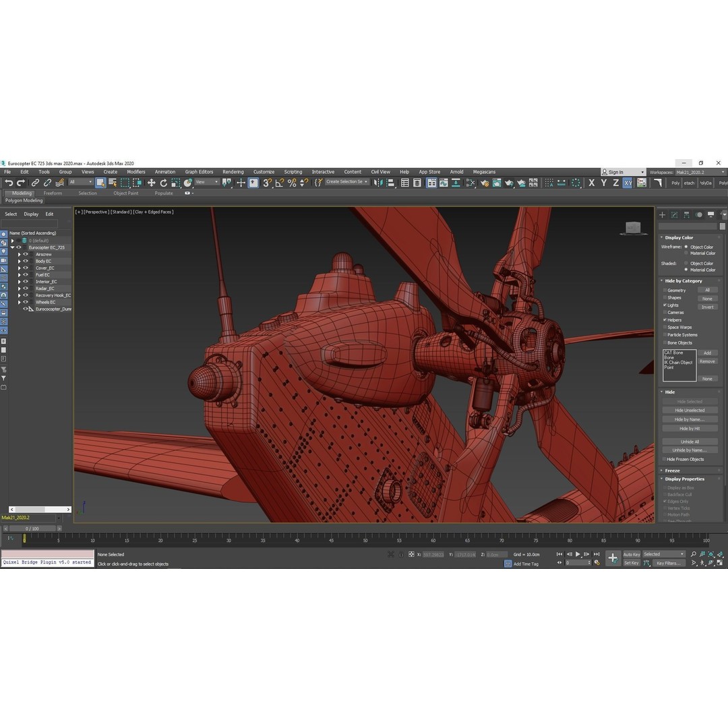Restrict transform to Z axis
The height and width of the screenshot is (728, 728).
point(615,183)
